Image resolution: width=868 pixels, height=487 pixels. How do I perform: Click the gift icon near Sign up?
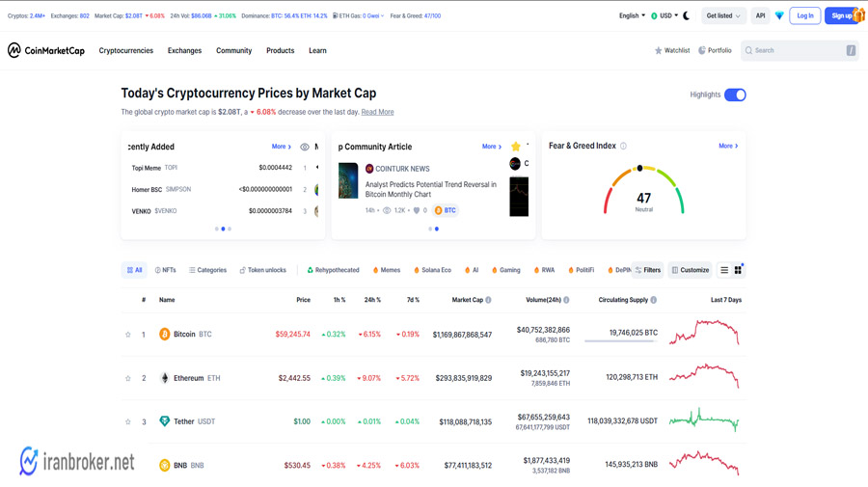[x=859, y=14]
